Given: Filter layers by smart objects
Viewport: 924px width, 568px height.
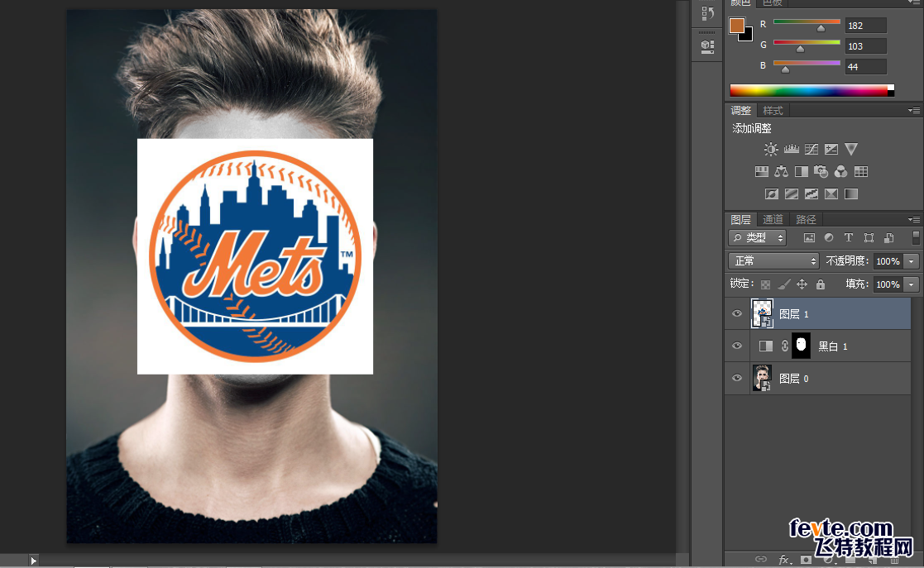Looking at the screenshot, I should point(888,237).
